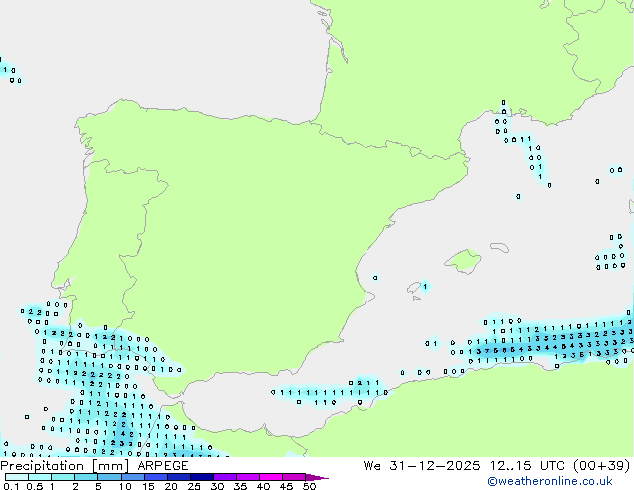
Task: Click the ©weatheronline.co.uk credit text
Action: [550, 481]
